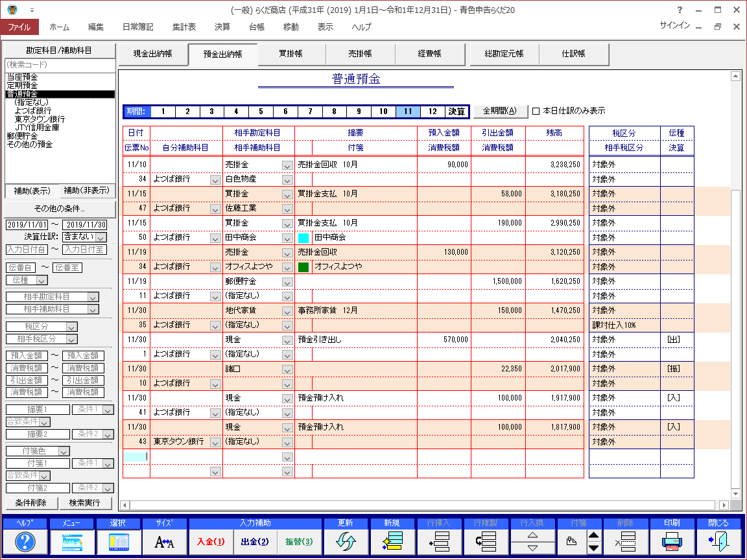Click the 振替(3) transfer button
The height and width of the screenshot is (560, 747).
tap(299, 542)
